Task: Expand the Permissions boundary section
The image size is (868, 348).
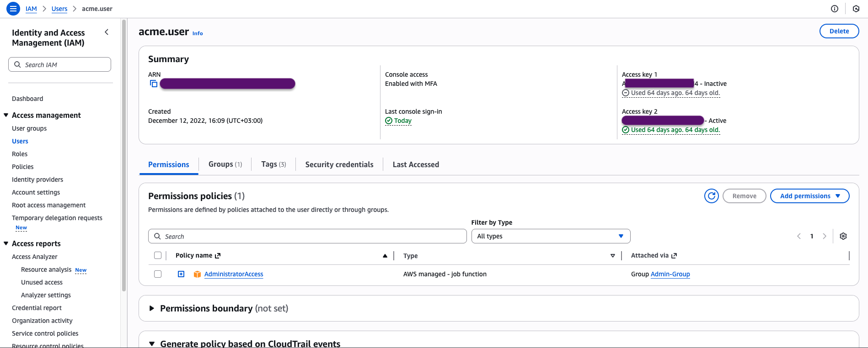Action: (x=152, y=308)
